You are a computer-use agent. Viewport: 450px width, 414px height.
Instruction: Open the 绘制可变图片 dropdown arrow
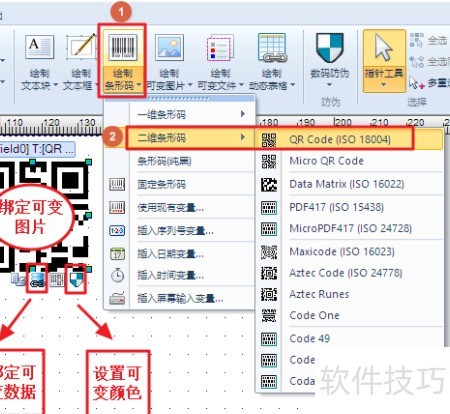(190, 85)
